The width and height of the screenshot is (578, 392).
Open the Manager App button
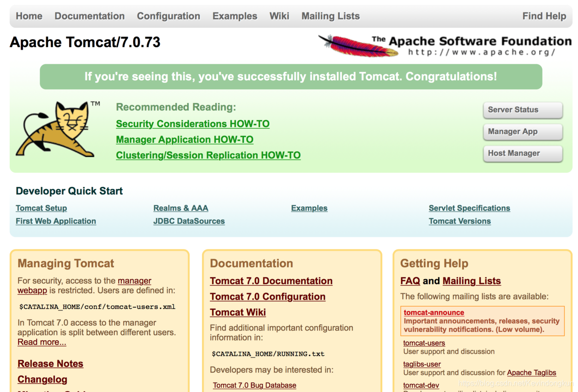tap(523, 131)
